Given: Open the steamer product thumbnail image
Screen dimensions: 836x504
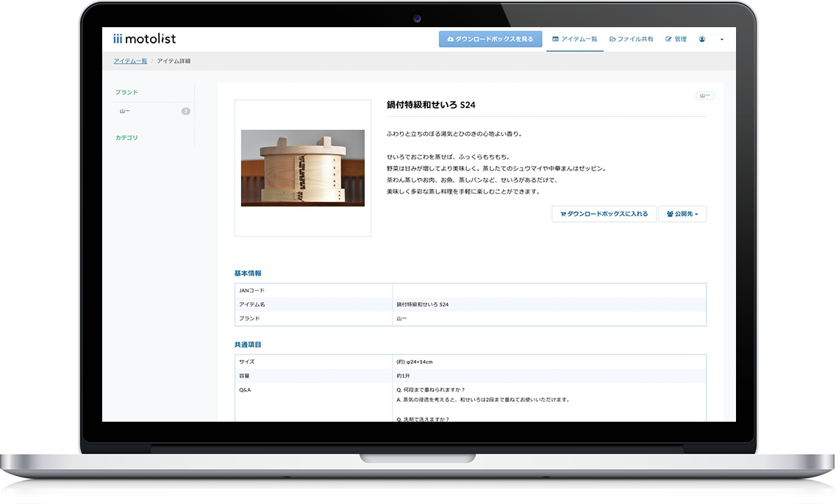Looking at the screenshot, I should click(x=302, y=168).
